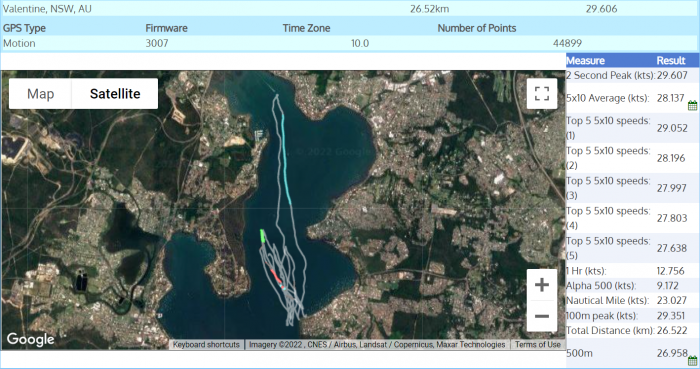Click the Total Distance row
The image size is (700, 369).
tap(632, 331)
